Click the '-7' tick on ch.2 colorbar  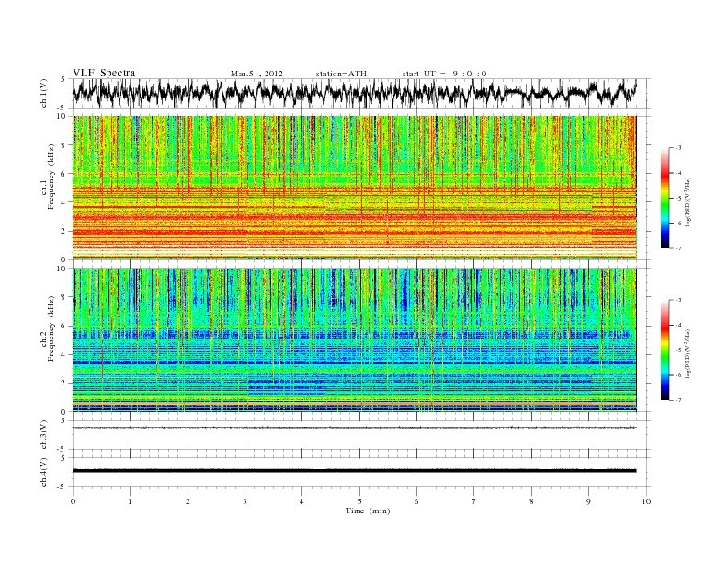(677, 400)
